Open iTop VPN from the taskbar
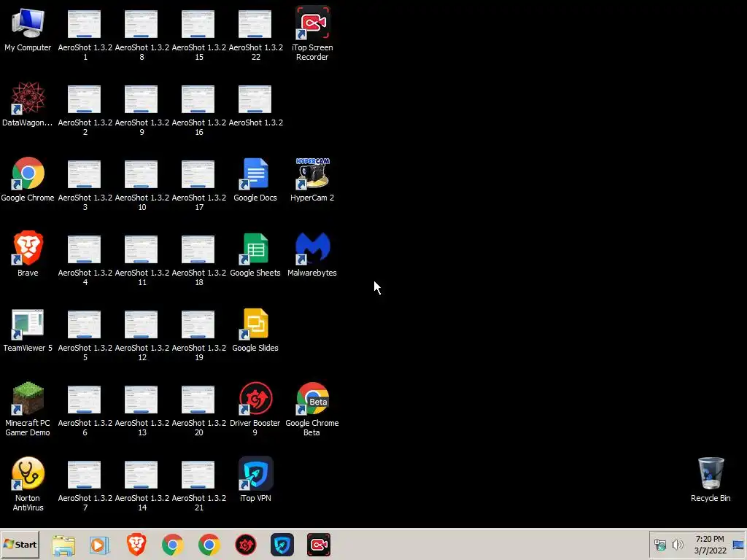747x560 pixels. pyautogui.click(x=282, y=545)
